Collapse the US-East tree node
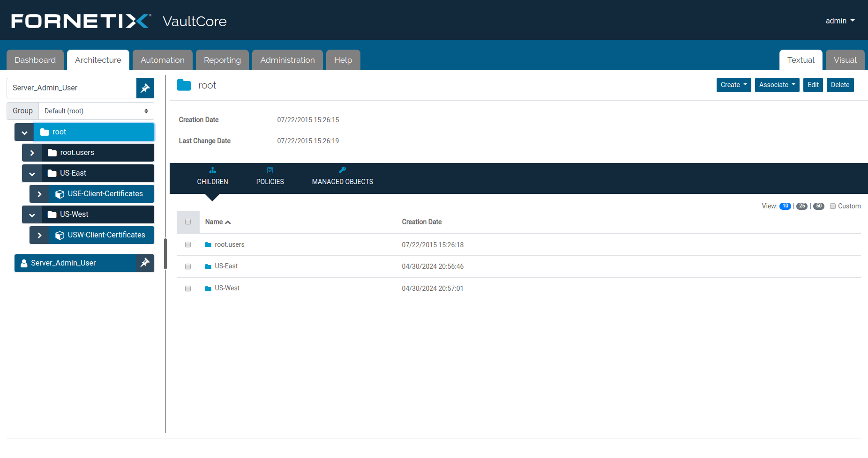The height and width of the screenshot is (458, 868). [32, 173]
